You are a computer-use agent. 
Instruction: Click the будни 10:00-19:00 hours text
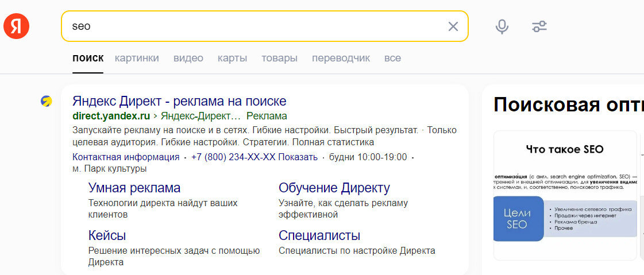pos(368,157)
